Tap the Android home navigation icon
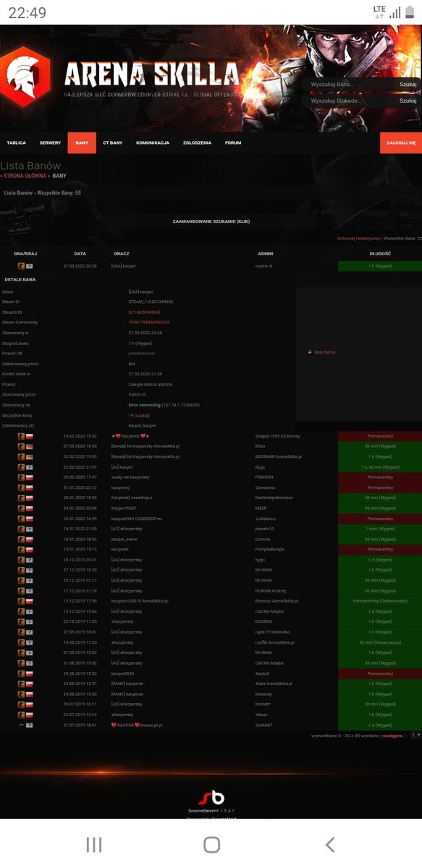Image resolution: width=422 pixels, height=868 pixels. pyautogui.click(x=211, y=844)
